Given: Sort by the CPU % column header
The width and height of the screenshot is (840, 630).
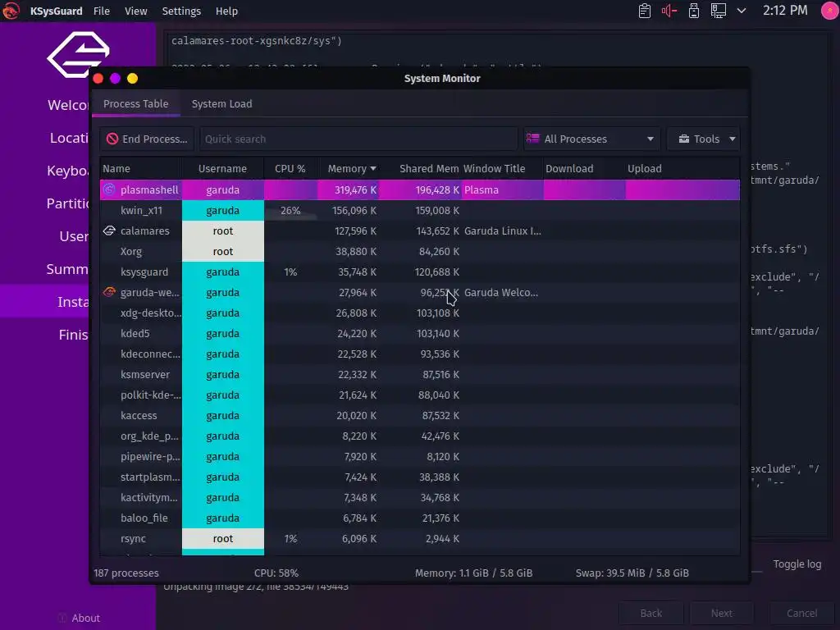Looking at the screenshot, I should 290,169.
